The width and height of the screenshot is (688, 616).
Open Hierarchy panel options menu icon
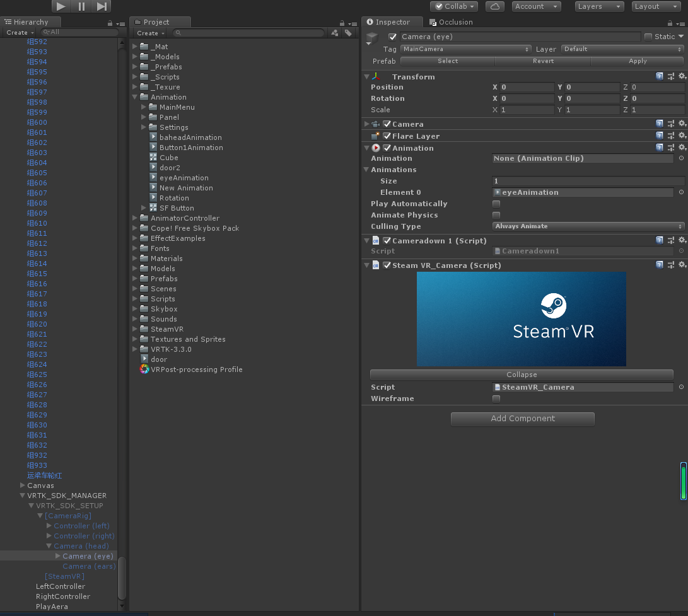click(x=120, y=24)
